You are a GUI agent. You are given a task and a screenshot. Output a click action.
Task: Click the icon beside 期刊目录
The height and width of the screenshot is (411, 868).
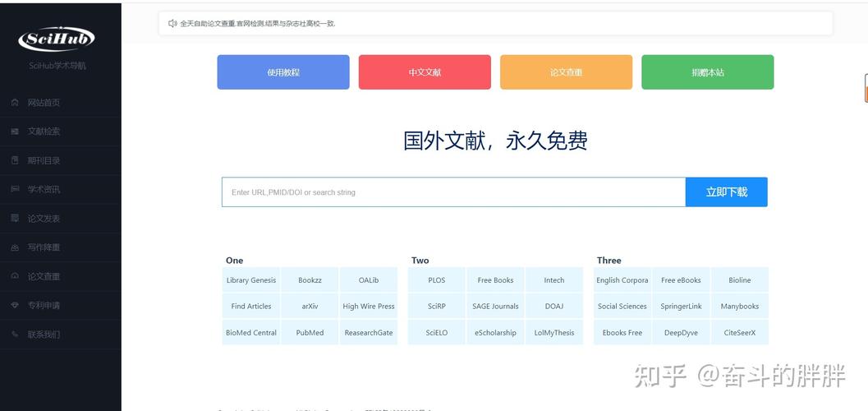[15, 160]
